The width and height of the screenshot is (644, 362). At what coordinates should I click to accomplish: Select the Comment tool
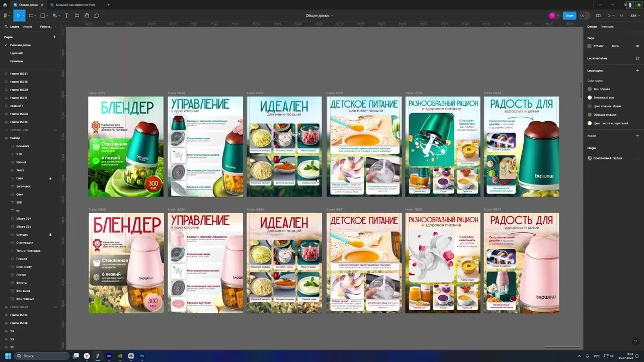tap(97, 16)
